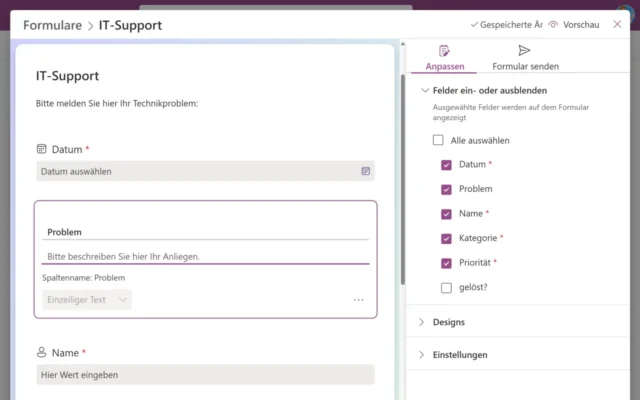
Task: Click the Problem description placeholder field
Action: pyautogui.click(x=206, y=257)
